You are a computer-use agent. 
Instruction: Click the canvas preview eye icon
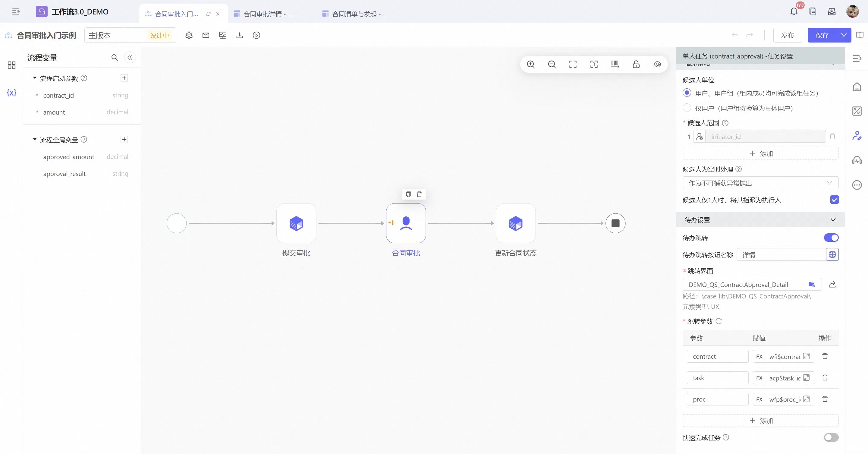coord(657,65)
